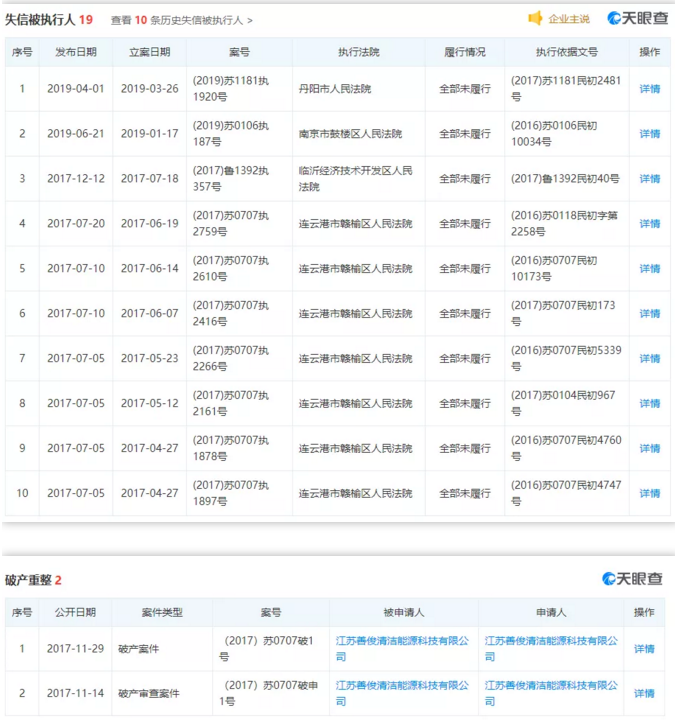This screenshot has height=723, width=675.
Task: Select the (2016)苏0707民初4760号 cell
Action: click(566, 448)
